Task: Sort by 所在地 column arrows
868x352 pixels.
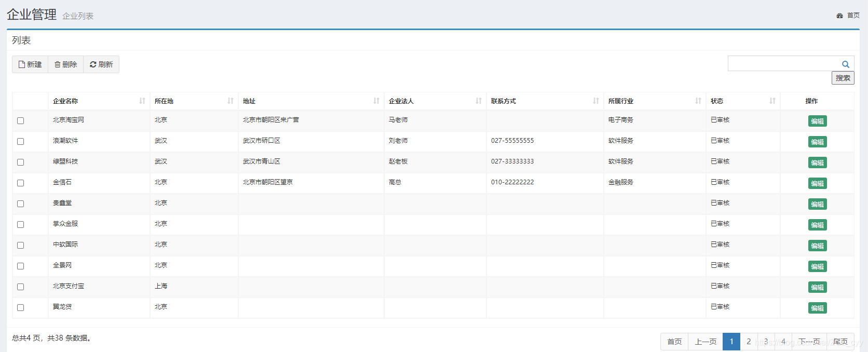Action: [230, 101]
